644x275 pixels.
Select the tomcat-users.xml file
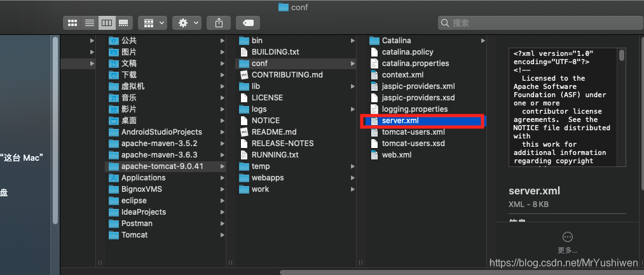point(427,132)
